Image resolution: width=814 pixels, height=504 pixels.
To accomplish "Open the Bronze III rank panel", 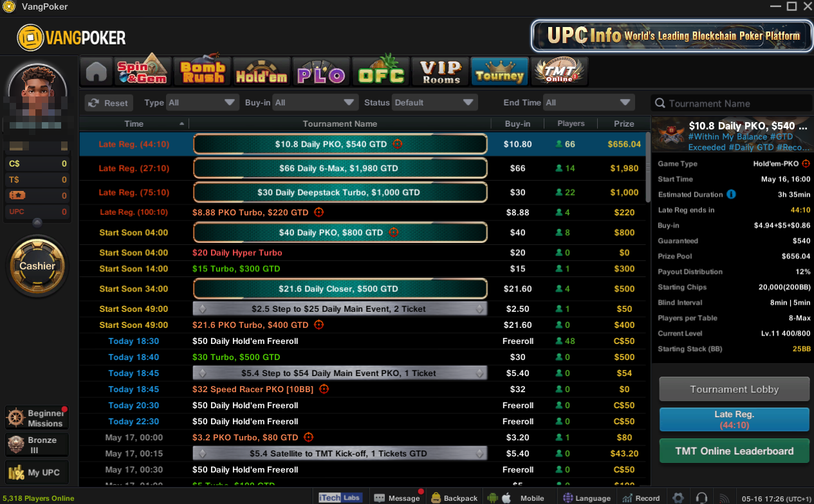I will (37, 445).
